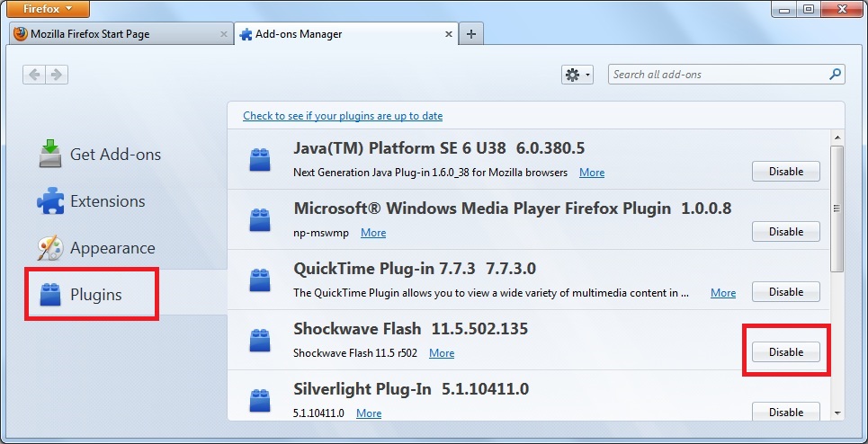This screenshot has width=868, height=444.
Task: Click the scrollbar up arrow in plugin list
Action: (837, 138)
